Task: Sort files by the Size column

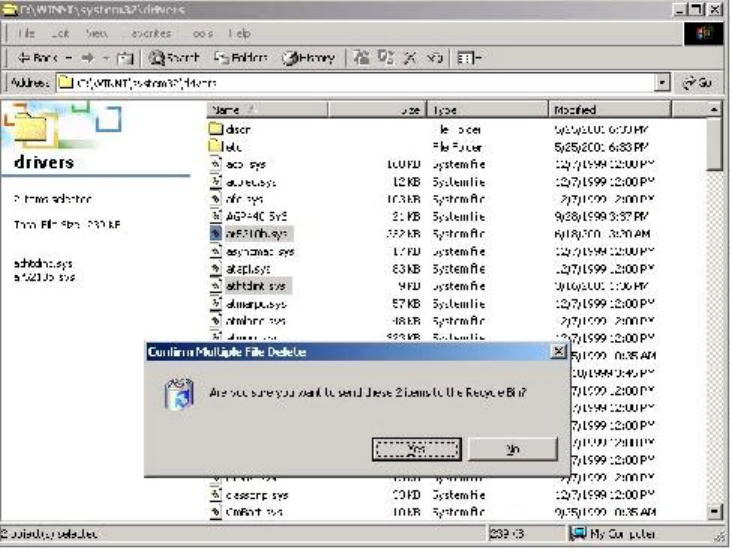Action: pos(377,110)
